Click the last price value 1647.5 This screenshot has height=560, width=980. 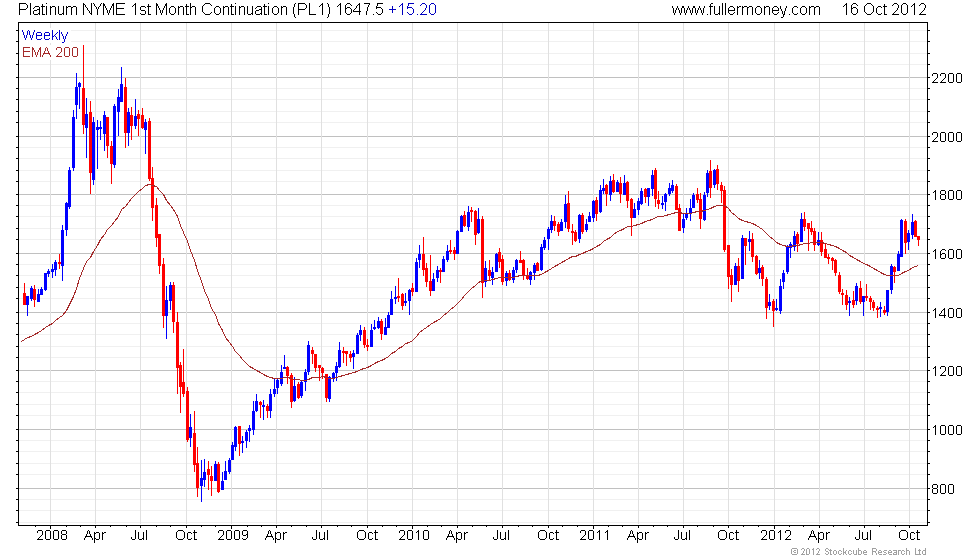[x=359, y=10]
